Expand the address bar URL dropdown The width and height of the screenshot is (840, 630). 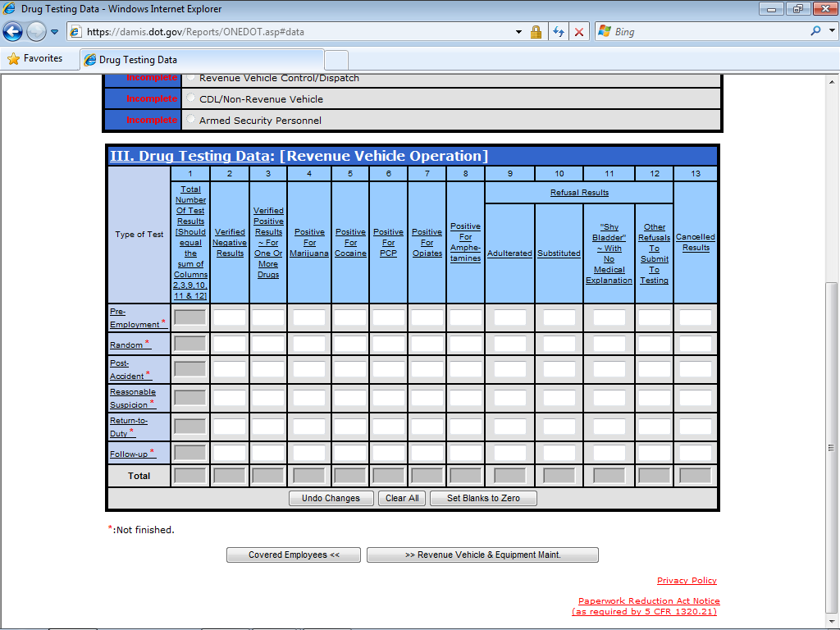(518, 32)
